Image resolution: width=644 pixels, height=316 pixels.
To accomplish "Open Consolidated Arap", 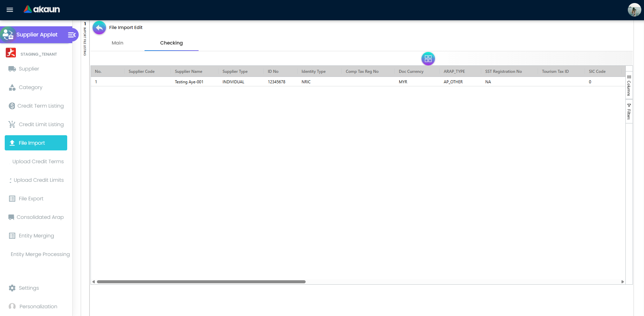I will pos(41,217).
